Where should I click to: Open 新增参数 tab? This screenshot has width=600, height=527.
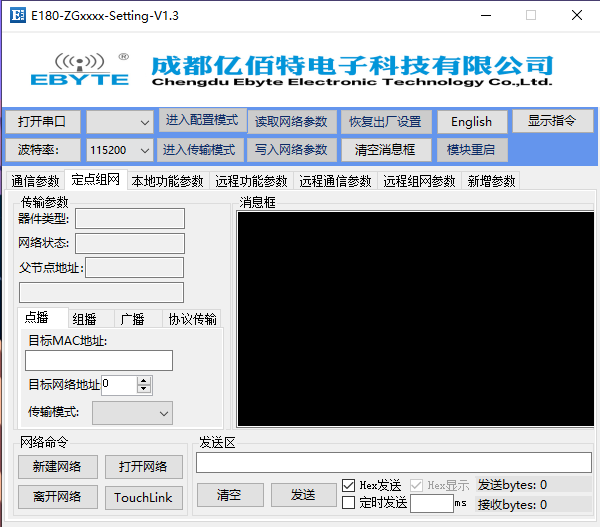(x=491, y=181)
